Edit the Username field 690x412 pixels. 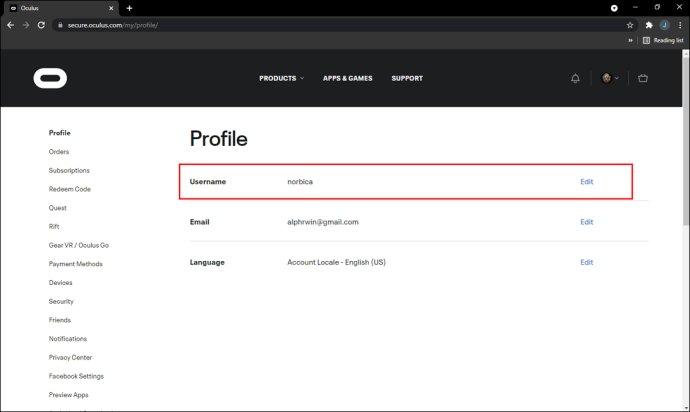[x=587, y=182]
